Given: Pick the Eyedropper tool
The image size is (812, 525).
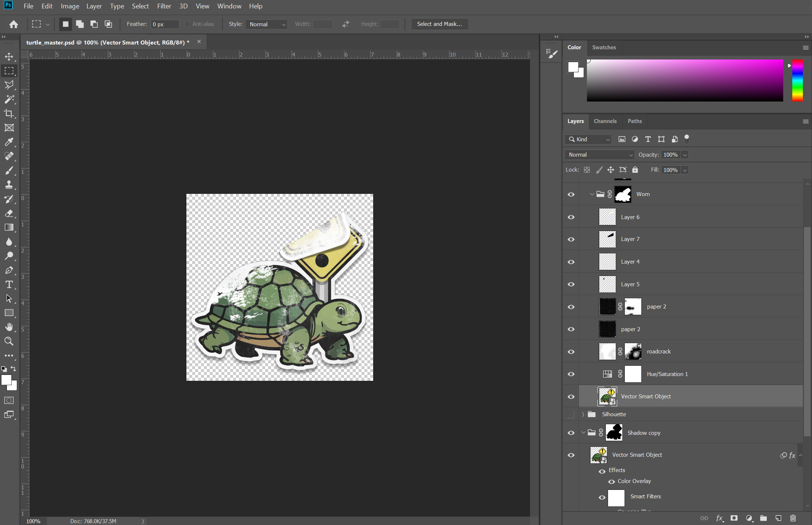Looking at the screenshot, I should (x=9, y=142).
